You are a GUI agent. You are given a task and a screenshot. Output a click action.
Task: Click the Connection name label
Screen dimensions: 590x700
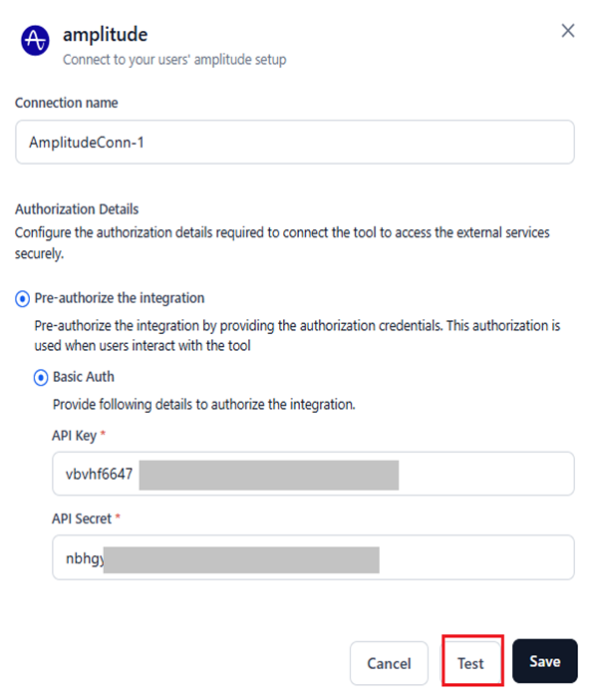pyautogui.click(x=67, y=103)
